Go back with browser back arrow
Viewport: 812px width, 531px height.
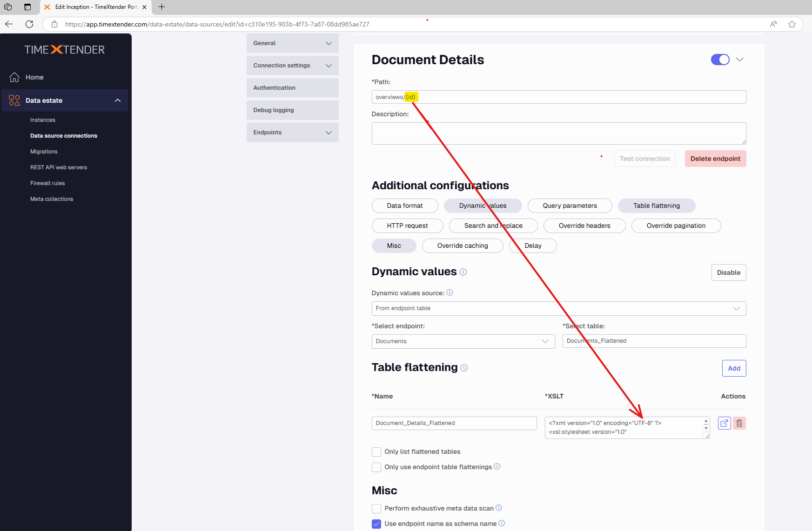point(9,24)
